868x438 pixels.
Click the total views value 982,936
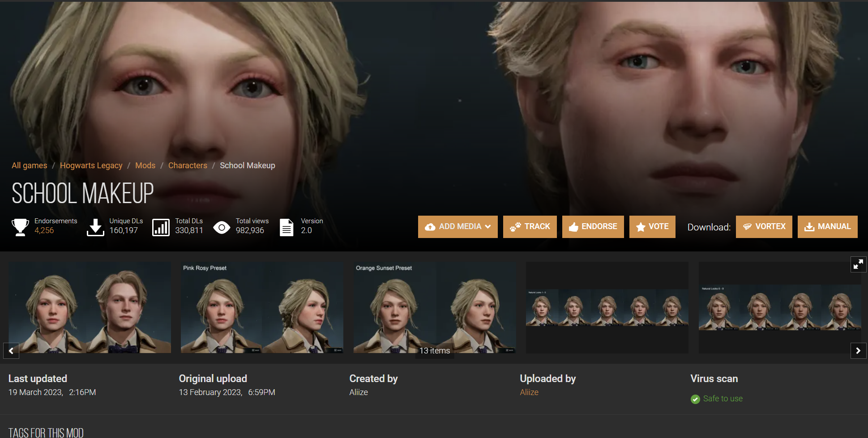point(250,230)
